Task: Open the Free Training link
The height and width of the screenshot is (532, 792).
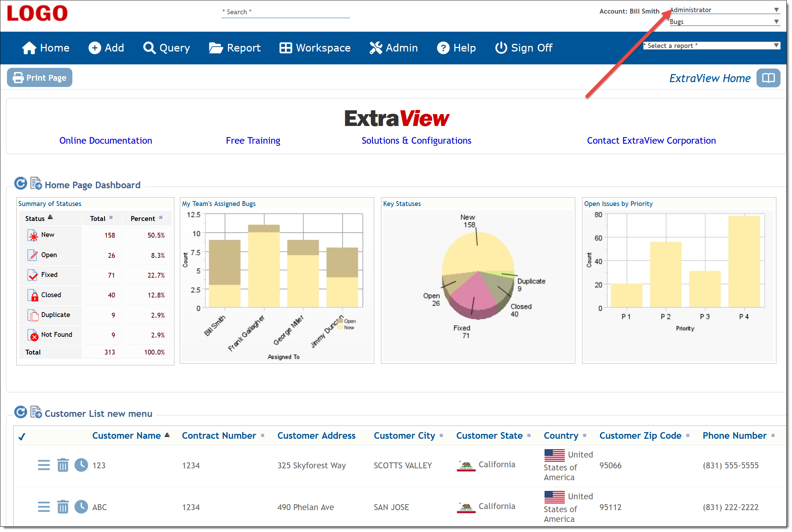Action: tap(253, 141)
